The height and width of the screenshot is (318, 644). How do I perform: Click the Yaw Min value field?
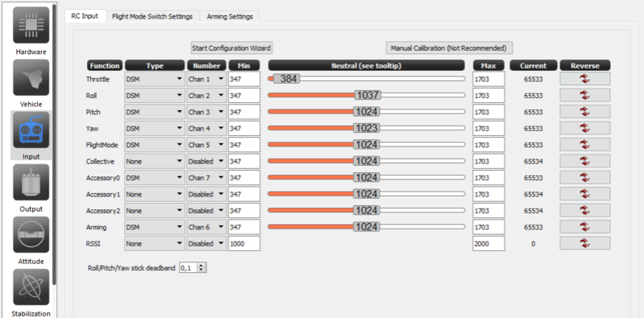[244, 128]
